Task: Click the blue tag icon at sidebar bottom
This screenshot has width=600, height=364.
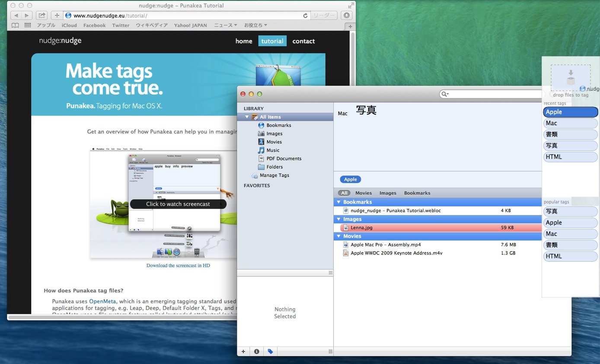Action: (270, 351)
